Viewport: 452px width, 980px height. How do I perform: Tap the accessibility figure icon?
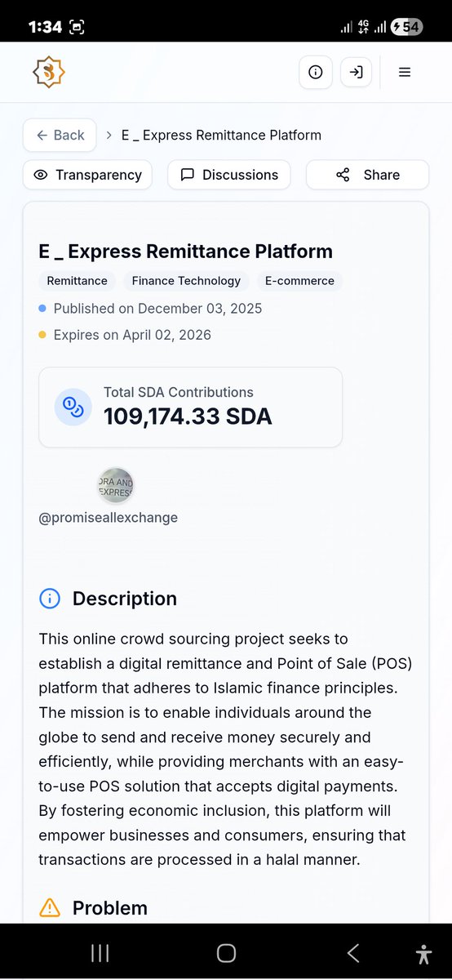pyautogui.click(x=423, y=954)
